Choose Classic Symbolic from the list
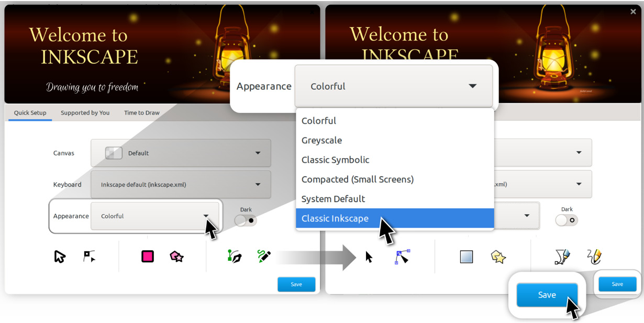 [395, 160]
